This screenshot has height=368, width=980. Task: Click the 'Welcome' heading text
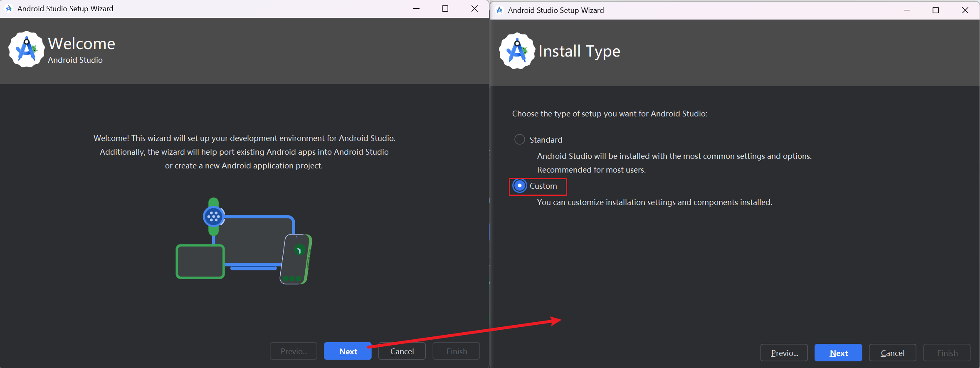coord(81,44)
